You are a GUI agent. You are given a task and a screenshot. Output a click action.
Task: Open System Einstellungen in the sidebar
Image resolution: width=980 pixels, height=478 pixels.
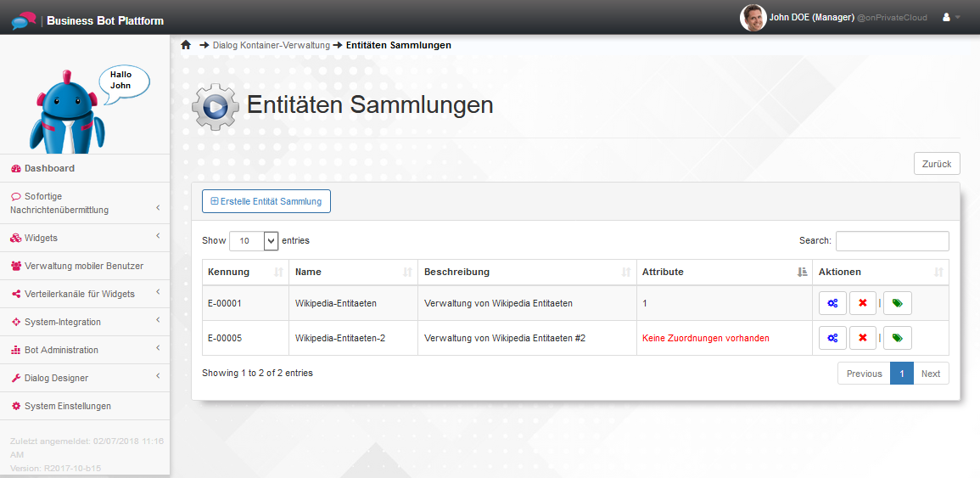click(x=67, y=406)
